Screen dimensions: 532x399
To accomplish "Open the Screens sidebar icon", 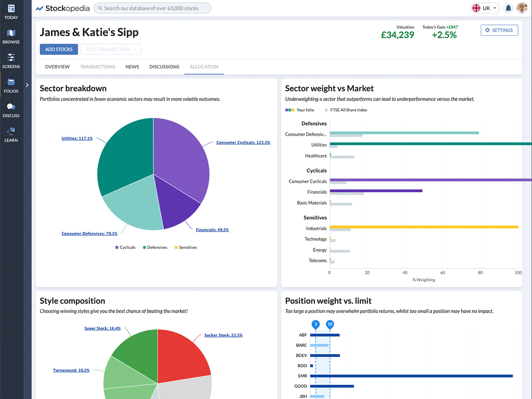I will coord(11,61).
